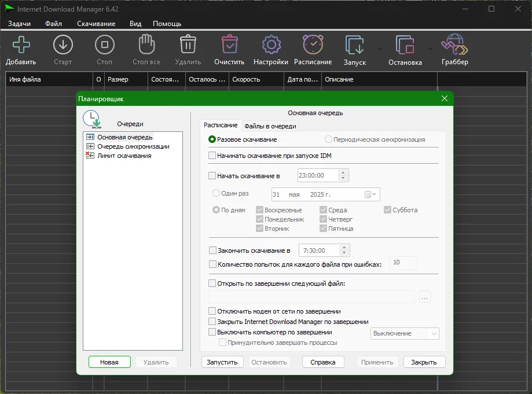The image size is (532, 394).
Task: Select Очередь синхронизации in queue list
Action: (x=133, y=146)
